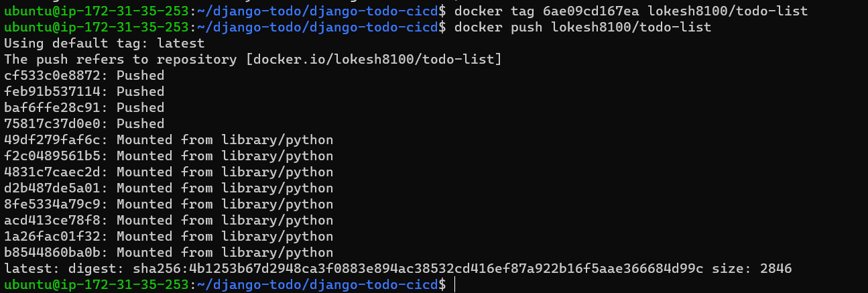Click the layer ID 75817c37d0e0
The image size is (868, 293).
pyautogui.click(x=56, y=123)
